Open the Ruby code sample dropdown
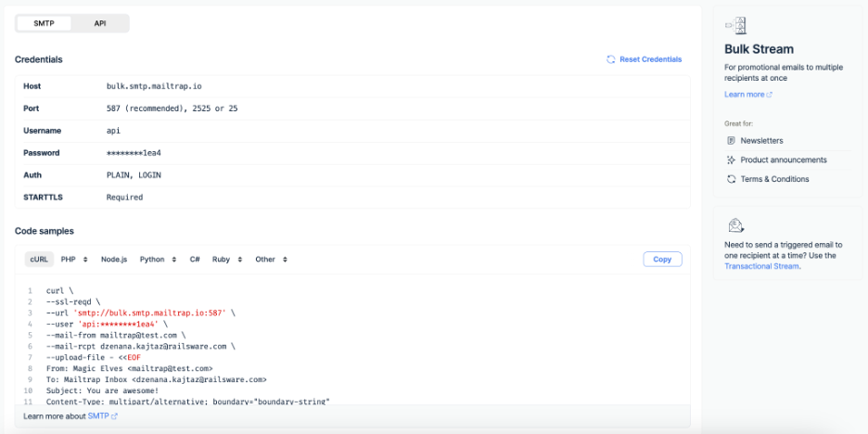Image resolution: width=868 pixels, height=434 pixels. (227, 259)
